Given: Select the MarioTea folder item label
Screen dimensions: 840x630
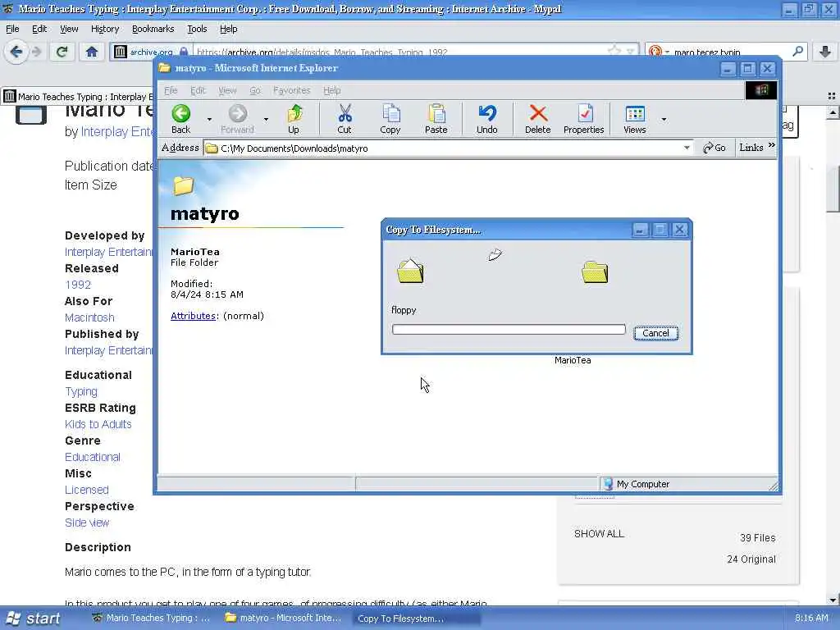Looking at the screenshot, I should tap(573, 360).
